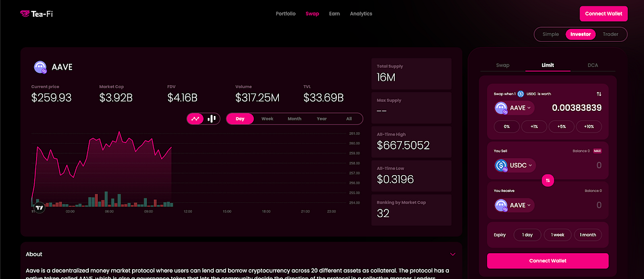
Task: Set the price offset to +5%
Action: (x=562, y=126)
